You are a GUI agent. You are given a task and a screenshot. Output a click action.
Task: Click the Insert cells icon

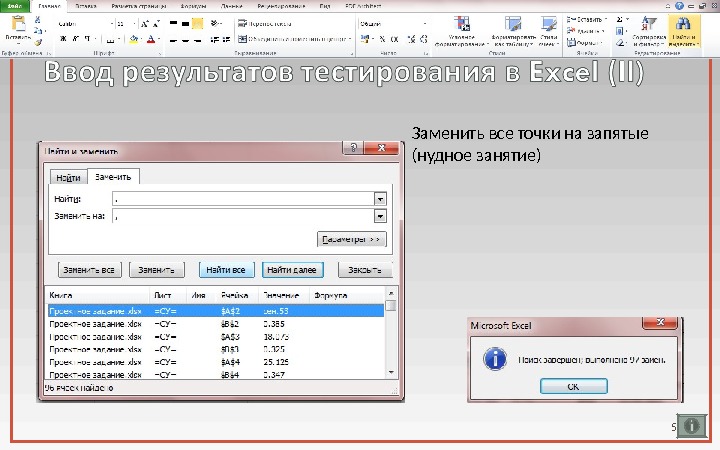point(571,20)
